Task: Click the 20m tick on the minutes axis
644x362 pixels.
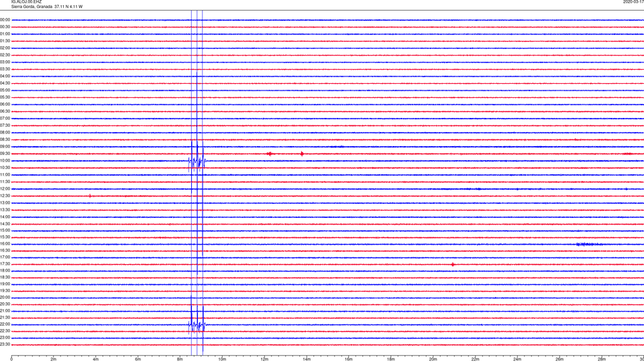Action: (x=433, y=359)
